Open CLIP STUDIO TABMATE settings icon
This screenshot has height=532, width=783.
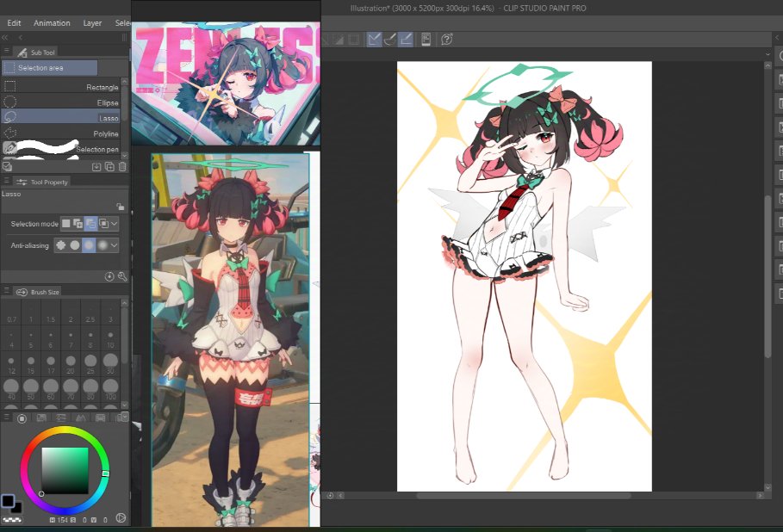(x=426, y=39)
